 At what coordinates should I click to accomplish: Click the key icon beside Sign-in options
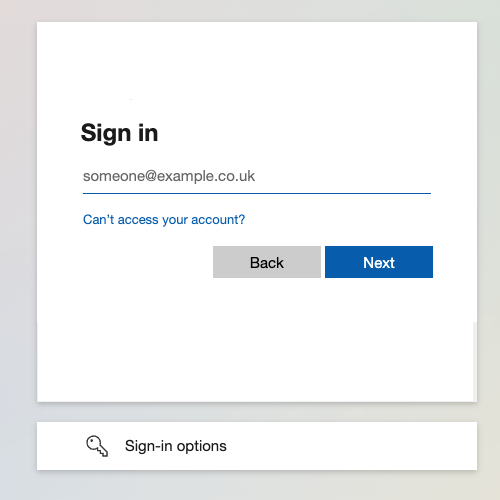click(x=97, y=446)
